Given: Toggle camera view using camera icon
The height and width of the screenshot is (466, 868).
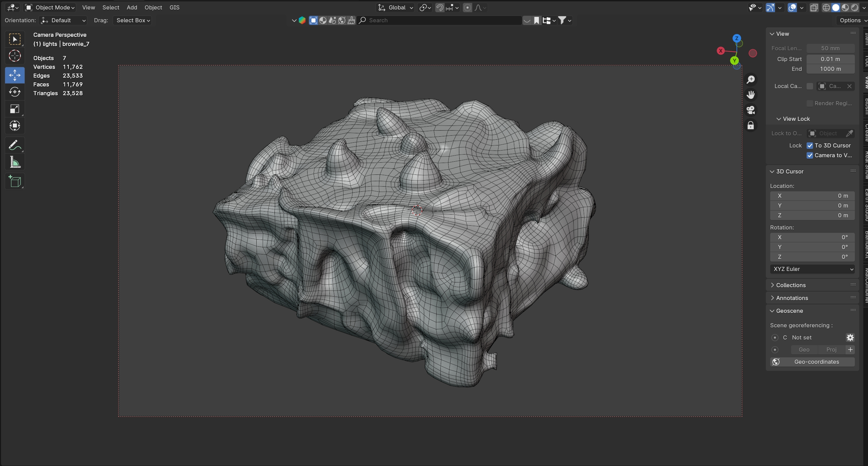Looking at the screenshot, I should [x=751, y=110].
